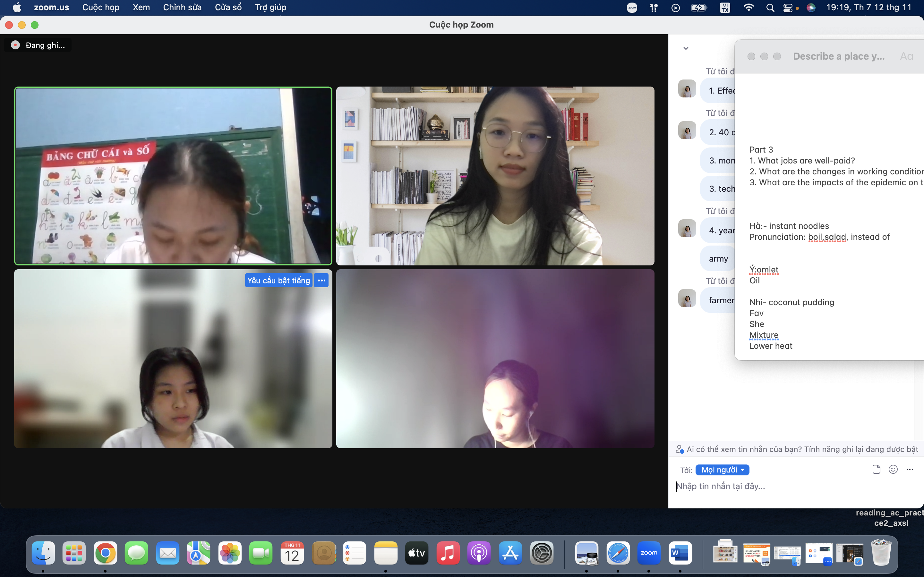Screen dimensions: 924x577
Task: Open the Trợ giúp menu
Action: pyautogui.click(x=270, y=8)
